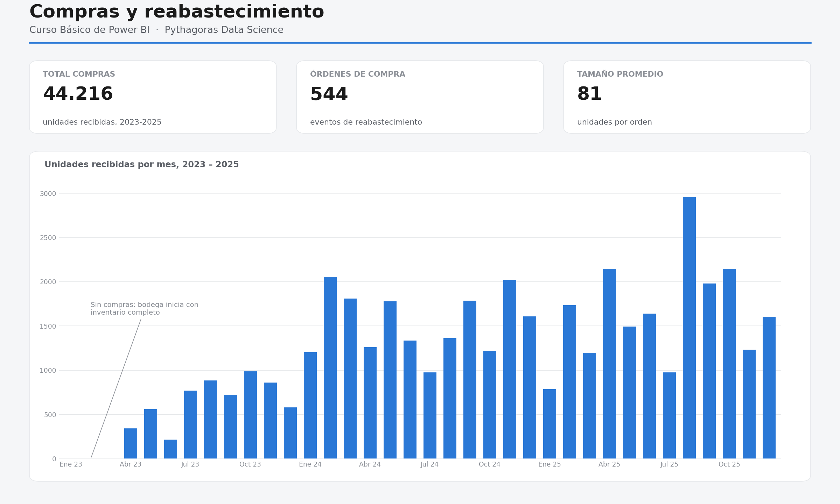Select the Oct 23 axis label
This screenshot has height=504, width=840.
coord(250,464)
